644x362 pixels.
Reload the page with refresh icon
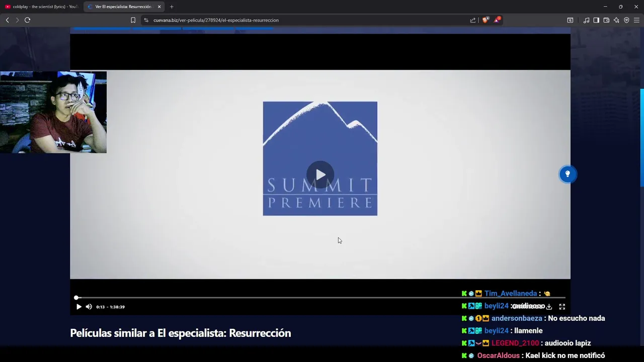tap(27, 20)
